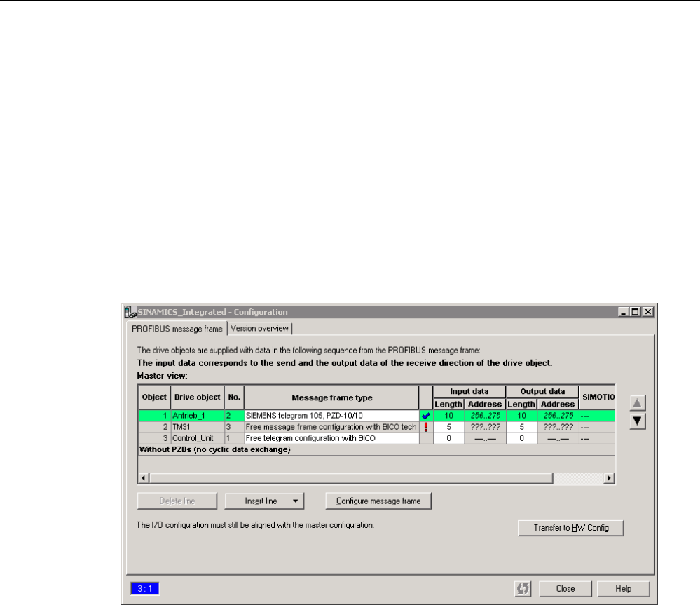This screenshot has height=605, width=700.
Task: Click input length 5 in TM31 row
Action: coord(448,427)
